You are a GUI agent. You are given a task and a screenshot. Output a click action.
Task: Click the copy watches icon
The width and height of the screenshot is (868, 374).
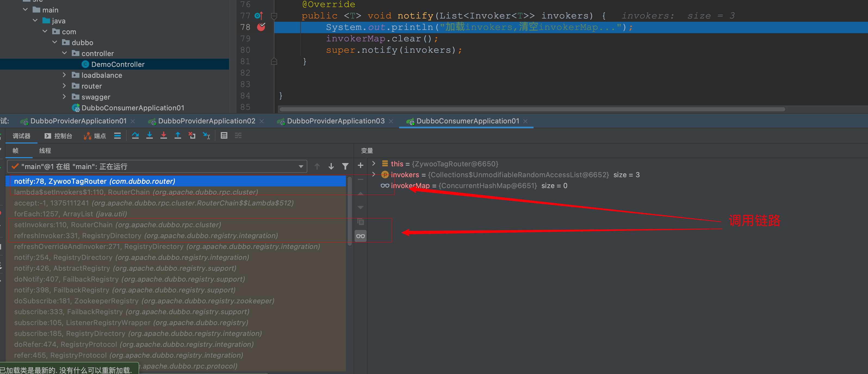(361, 222)
